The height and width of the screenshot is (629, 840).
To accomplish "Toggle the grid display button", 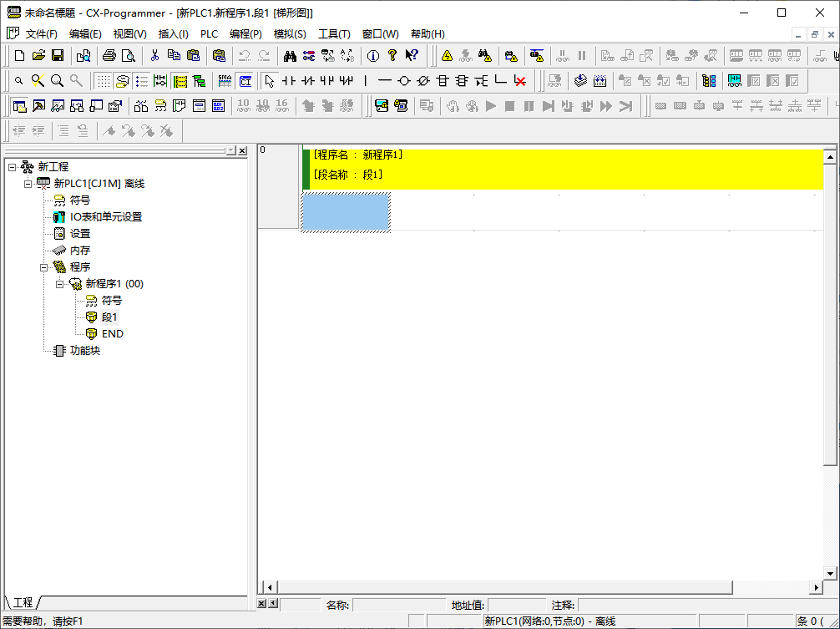I will [x=104, y=81].
